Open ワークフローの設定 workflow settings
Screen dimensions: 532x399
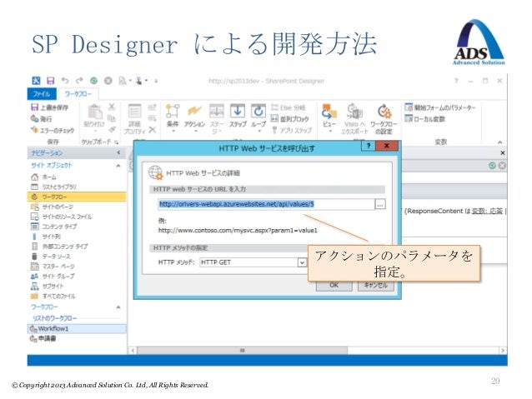tap(384, 119)
